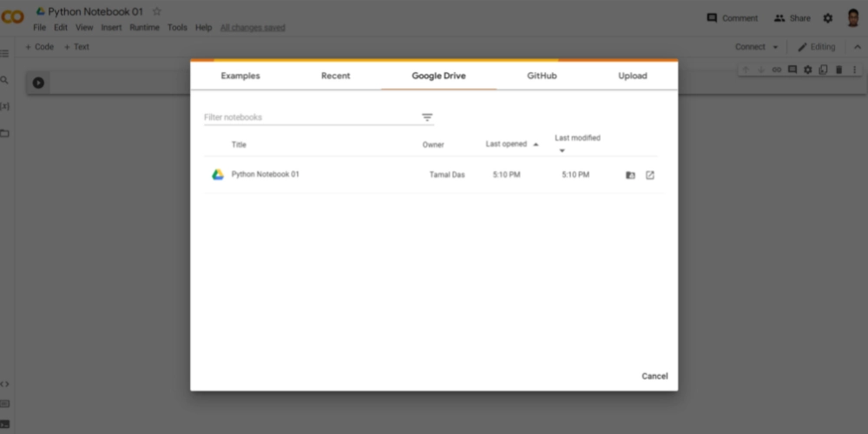This screenshot has width=868, height=434.
Task: Delete cell using the trash icon
Action: pyautogui.click(x=838, y=69)
